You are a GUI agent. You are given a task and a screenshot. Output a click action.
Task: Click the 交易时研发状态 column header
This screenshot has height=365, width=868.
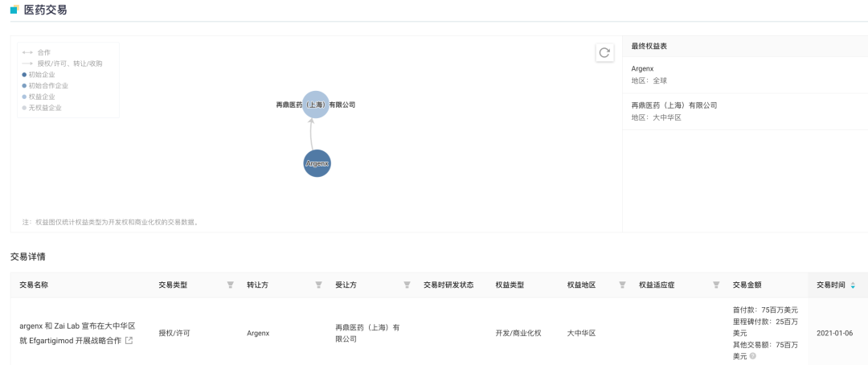coord(448,285)
